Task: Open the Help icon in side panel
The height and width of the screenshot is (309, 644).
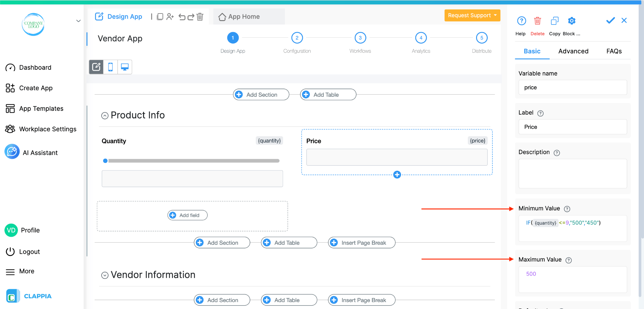Action: click(x=521, y=21)
